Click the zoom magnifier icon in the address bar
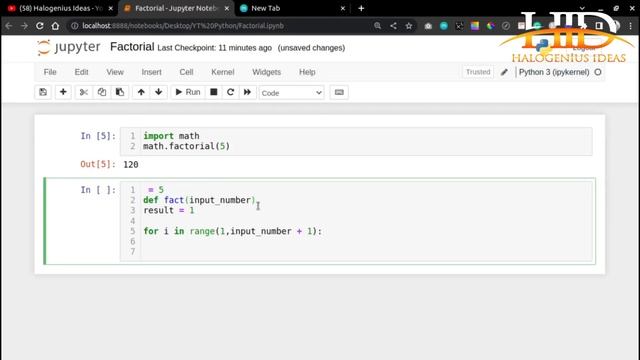Image resolution: width=640 pixels, height=360 pixels. tap(378, 26)
